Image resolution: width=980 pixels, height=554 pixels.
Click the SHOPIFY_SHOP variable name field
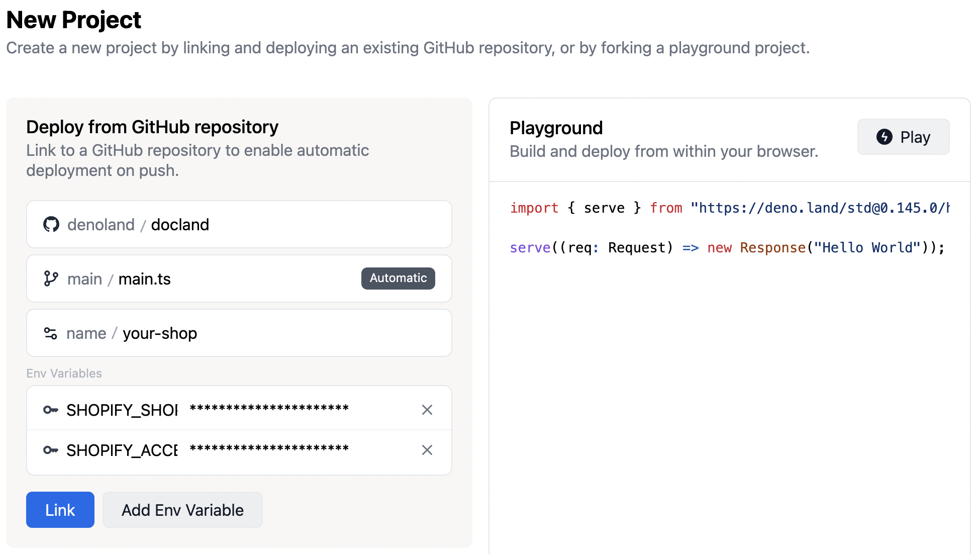[x=122, y=410]
